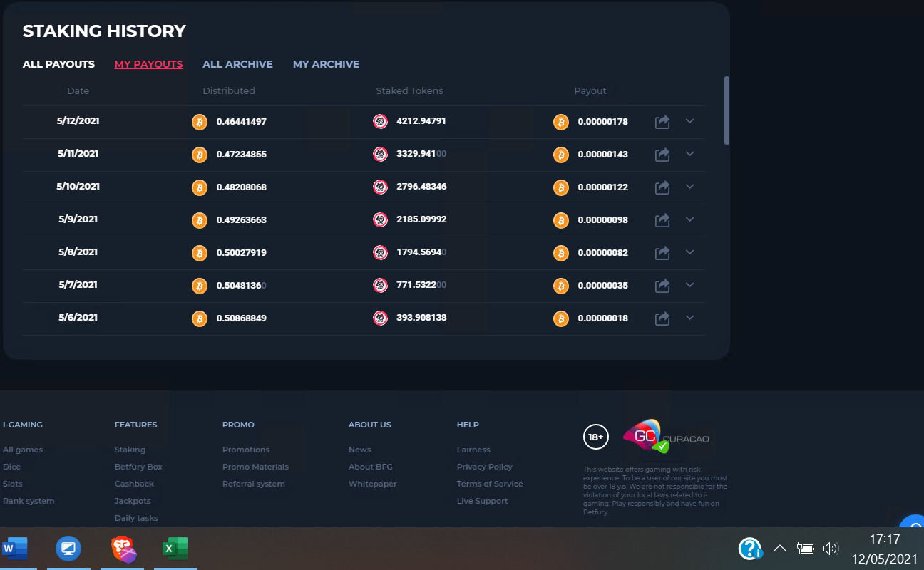Open the All games footer link
This screenshot has height=570, width=924.
point(23,450)
